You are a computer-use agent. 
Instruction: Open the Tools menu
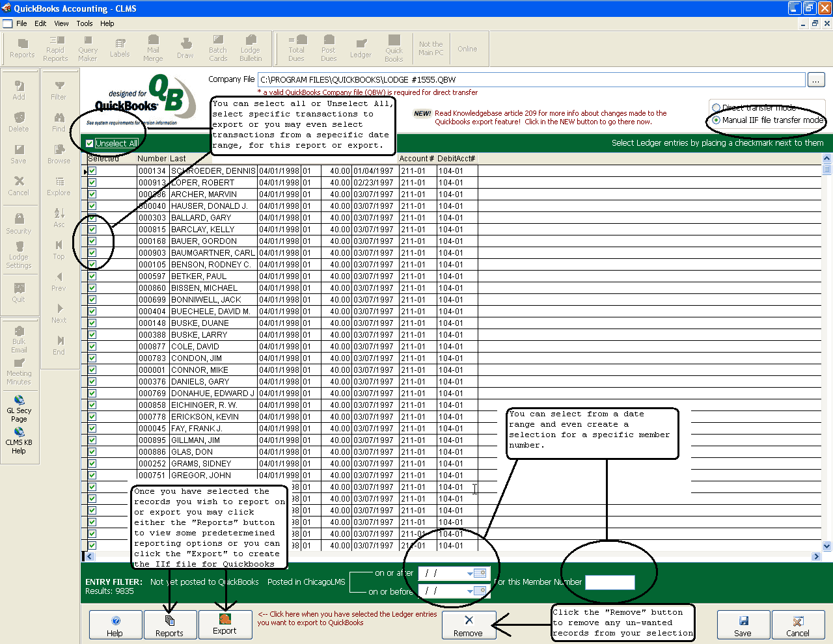pyautogui.click(x=85, y=23)
